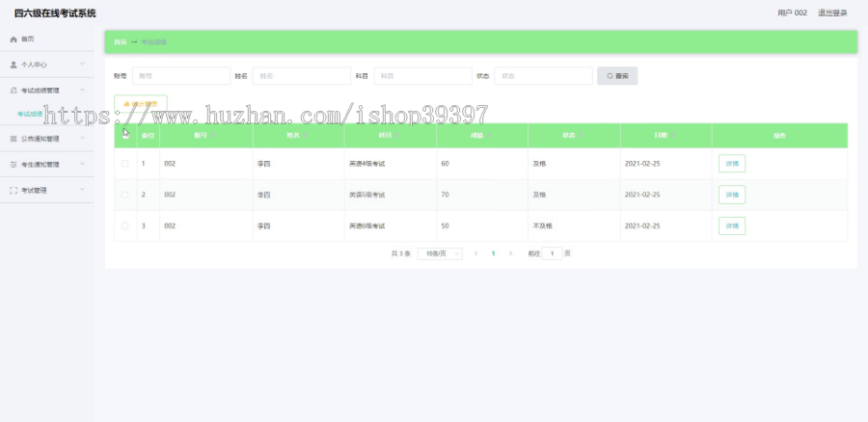The image size is (868, 422).
Task: Expand the 考生通知管理 menu chevron
Action: [83, 164]
